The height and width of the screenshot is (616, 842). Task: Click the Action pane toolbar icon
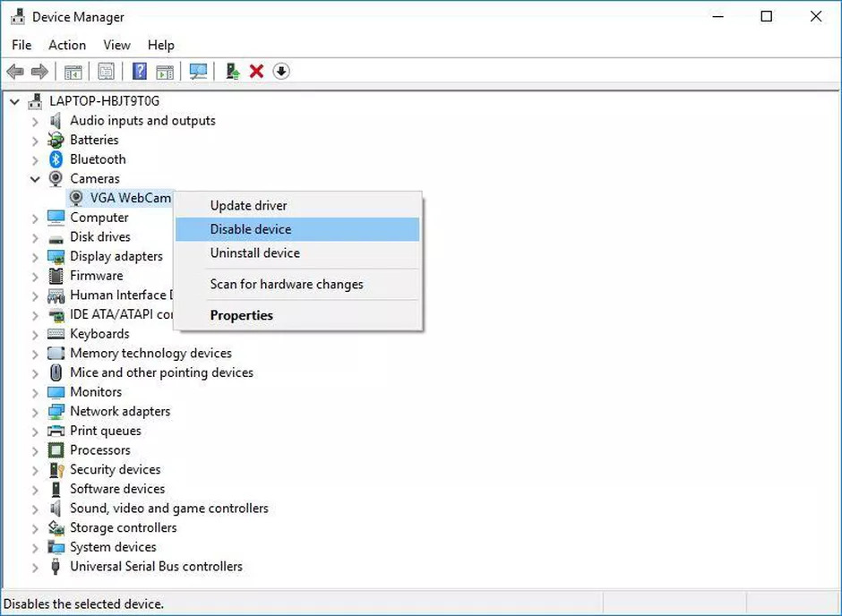point(165,72)
